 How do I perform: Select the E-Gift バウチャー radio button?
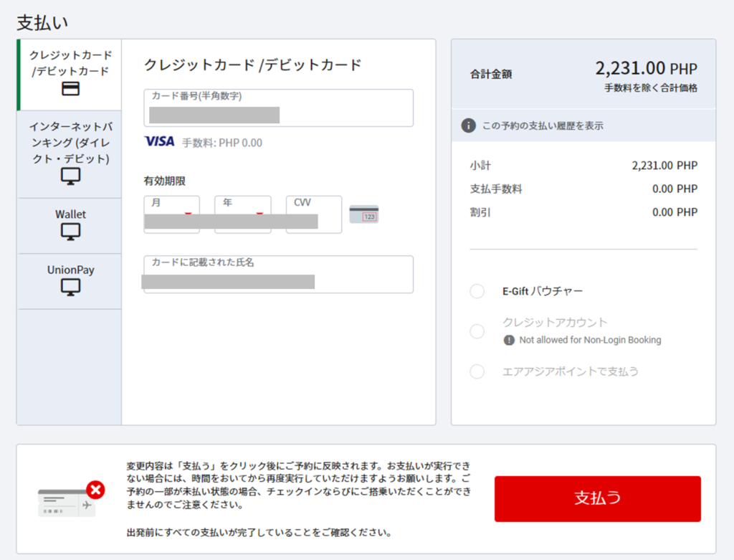click(477, 291)
